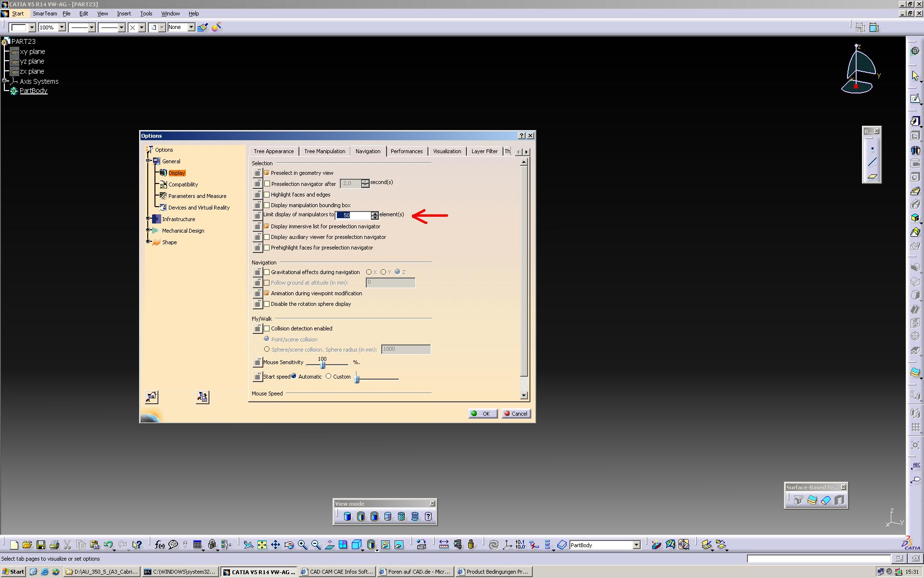Open the Insert menu
The height and width of the screenshot is (578, 924).
coord(124,13)
